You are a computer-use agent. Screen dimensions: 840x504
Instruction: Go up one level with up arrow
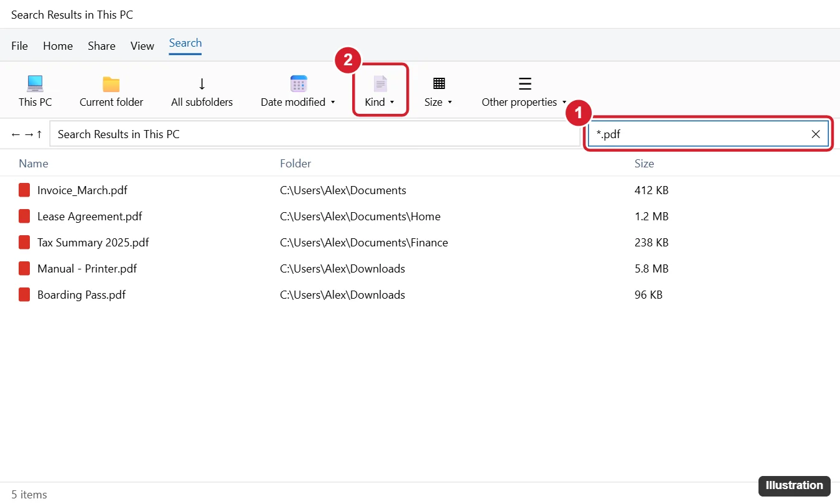tap(39, 134)
